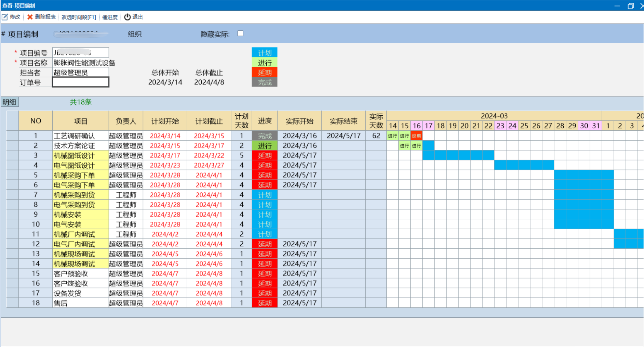
Task: Click the green 进行 legend swatch
Action: point(264,63)
